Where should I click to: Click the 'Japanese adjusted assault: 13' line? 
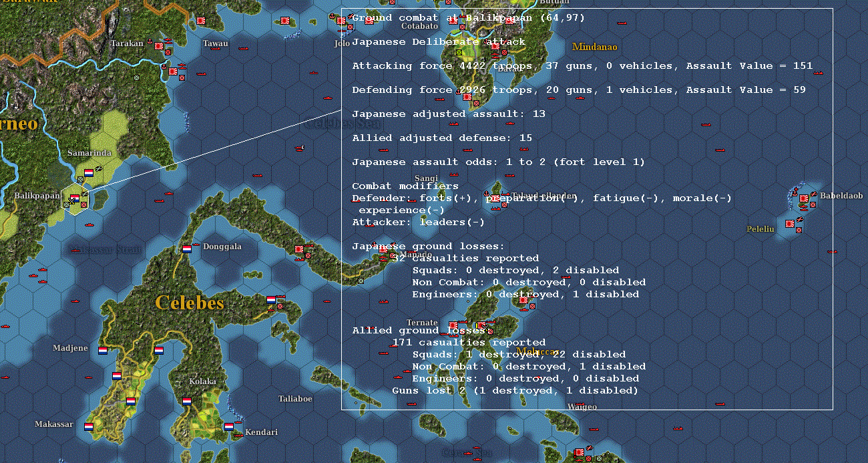pyautogui.click(x=449, y=114)
